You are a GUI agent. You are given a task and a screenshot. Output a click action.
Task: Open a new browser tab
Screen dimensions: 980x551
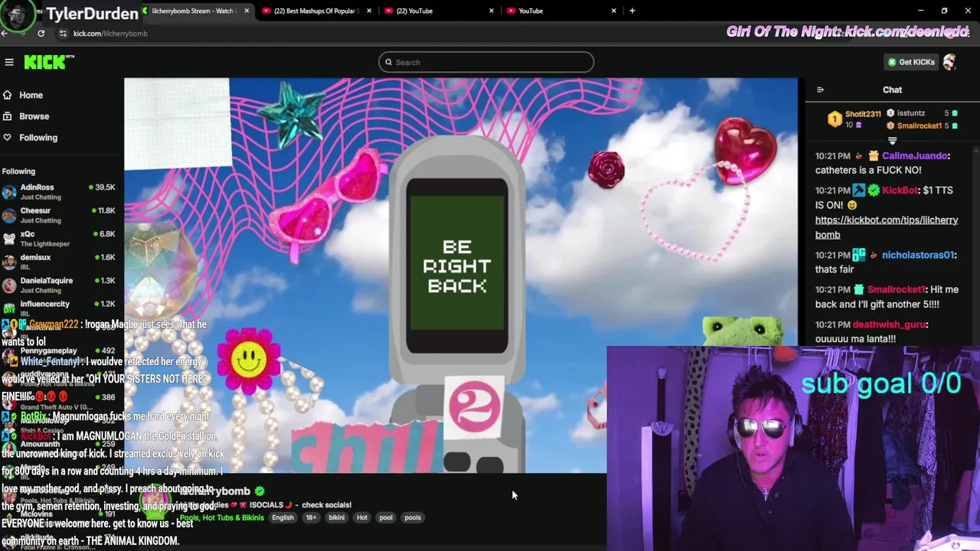pos(632,11)
